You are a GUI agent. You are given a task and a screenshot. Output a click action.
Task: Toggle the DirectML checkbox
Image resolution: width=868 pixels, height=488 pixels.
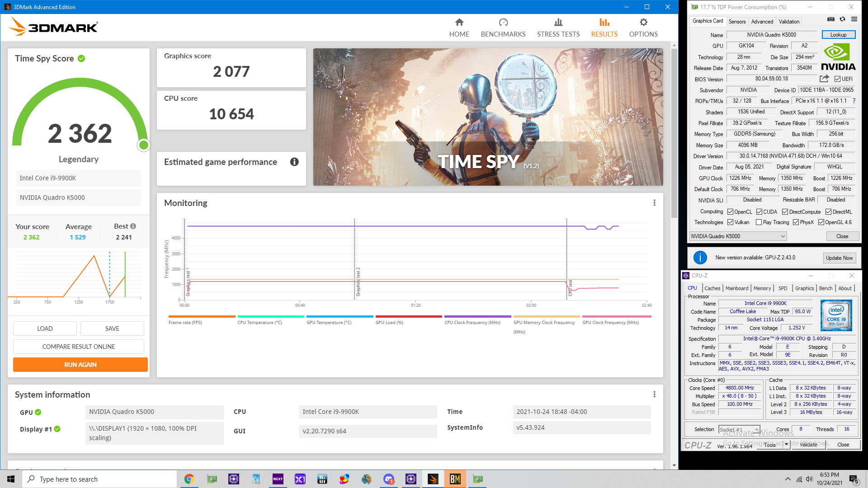click(828, 211)
